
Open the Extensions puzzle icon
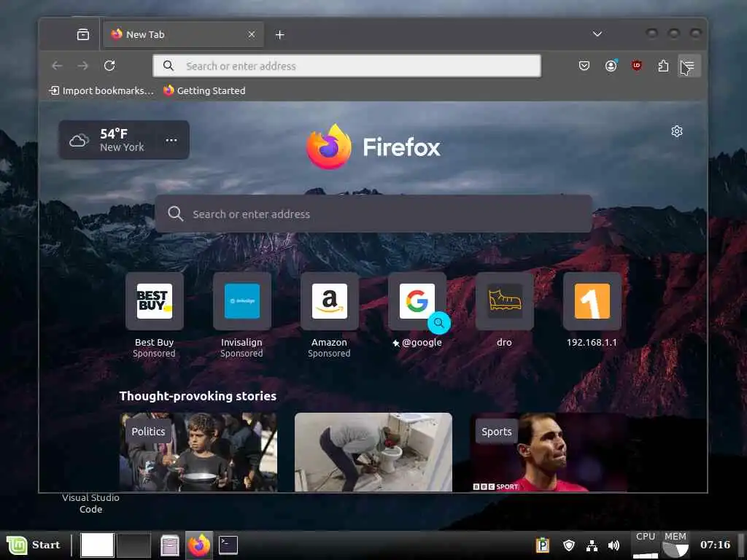(x=663, y=66)
